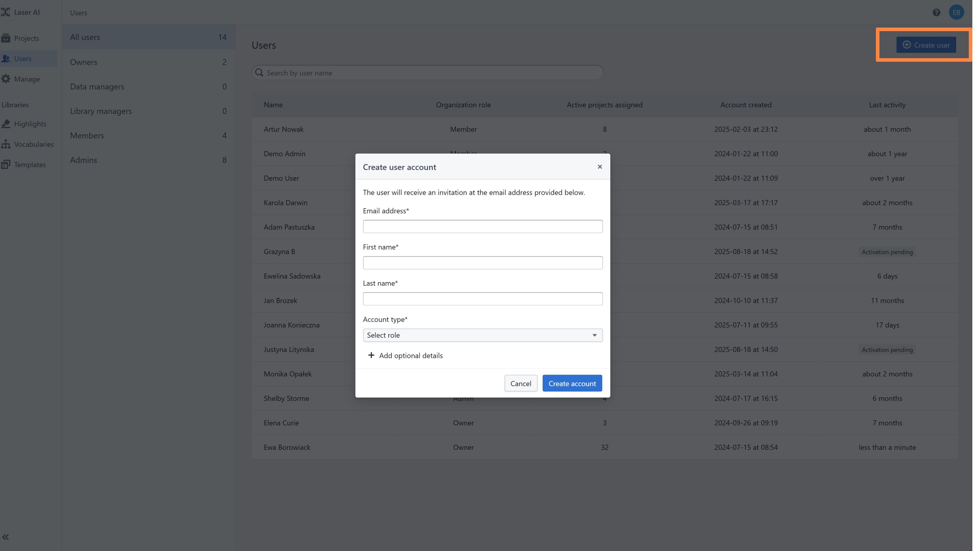Click the Create user button
Image resolution: width=980 pixels, height=551 pixels.
pos(926,45)
